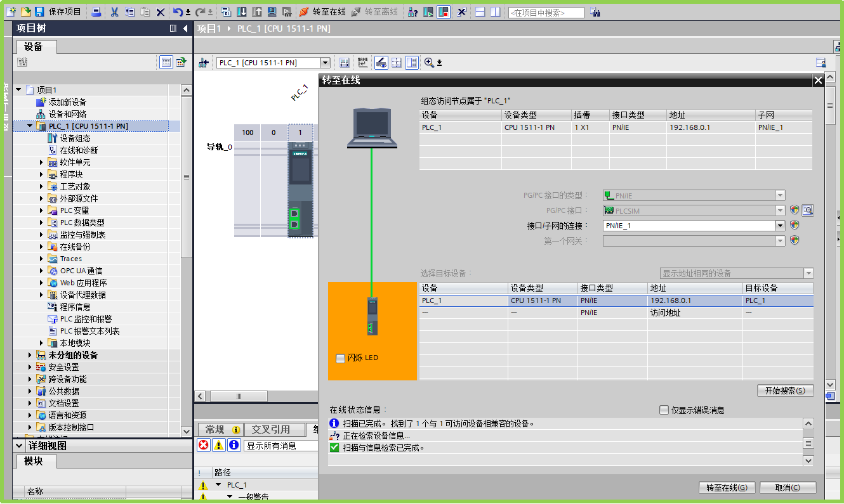Screen dimensions: 844x504
Task: Click the cut (scissors) icon
Action: click(114, 11)
